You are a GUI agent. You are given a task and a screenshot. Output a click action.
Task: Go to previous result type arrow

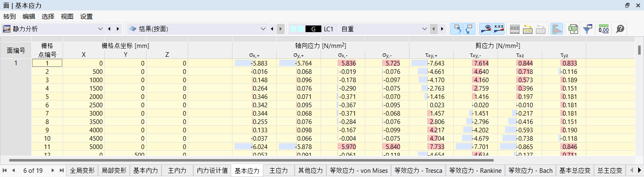pos(272,29)
